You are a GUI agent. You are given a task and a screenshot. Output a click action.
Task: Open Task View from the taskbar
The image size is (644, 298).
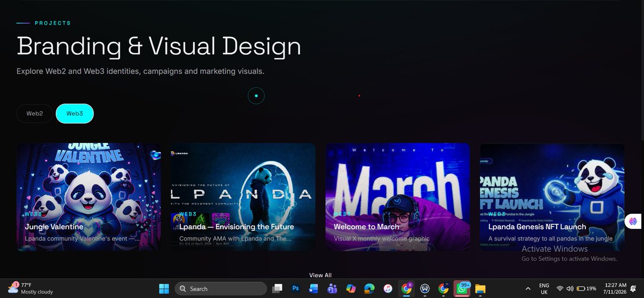point(277,289)
